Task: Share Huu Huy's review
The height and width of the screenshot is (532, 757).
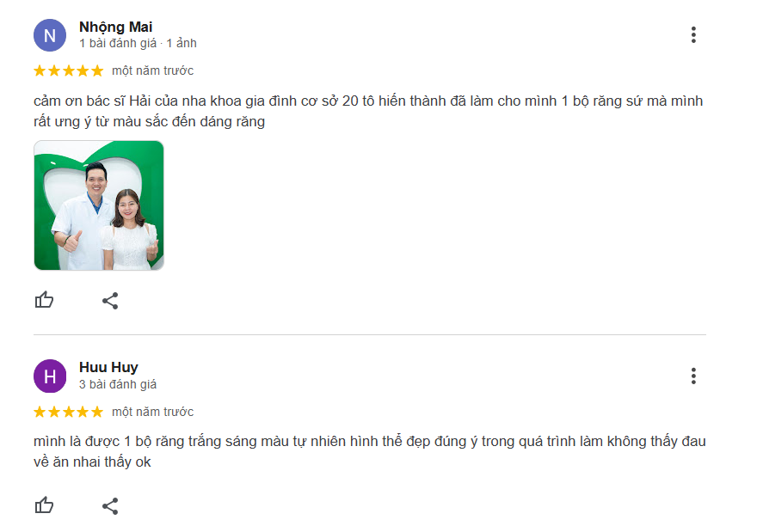Action: (x=110, y=506)
